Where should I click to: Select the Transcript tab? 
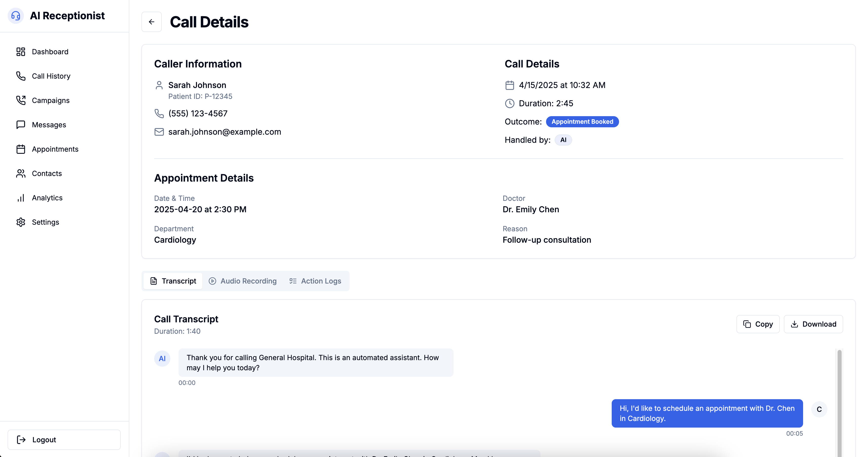tap(173, 281)
